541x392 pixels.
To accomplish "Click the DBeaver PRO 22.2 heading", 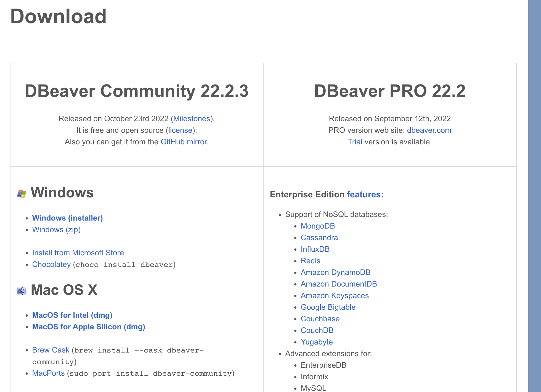I will 390,91.
